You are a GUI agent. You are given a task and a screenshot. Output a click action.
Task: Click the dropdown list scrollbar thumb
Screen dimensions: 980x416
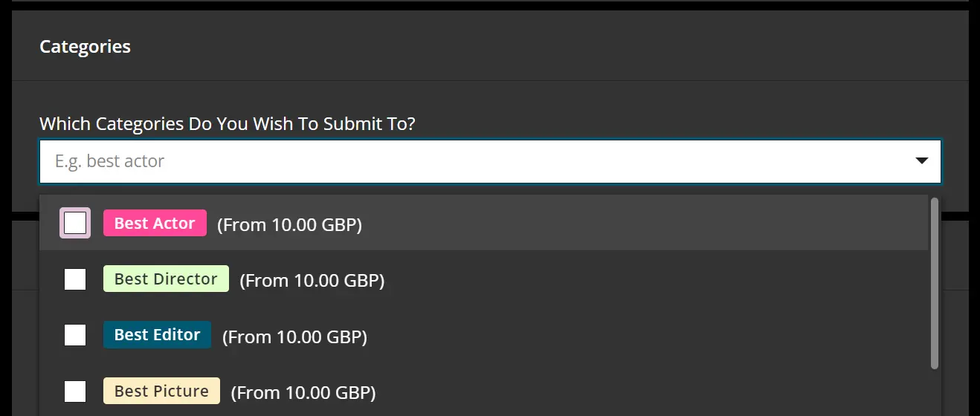click(935, 282)
